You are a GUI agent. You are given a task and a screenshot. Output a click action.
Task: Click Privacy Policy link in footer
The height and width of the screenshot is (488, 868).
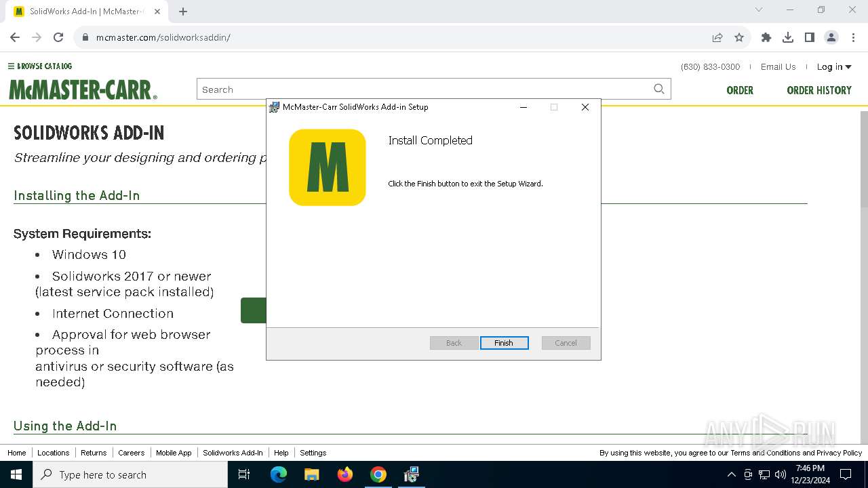tap(839, 453)
